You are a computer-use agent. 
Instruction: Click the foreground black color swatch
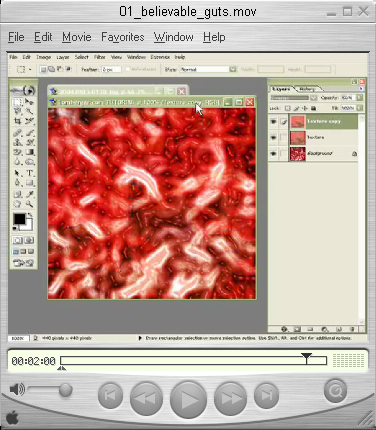click(x=19, y=219)
